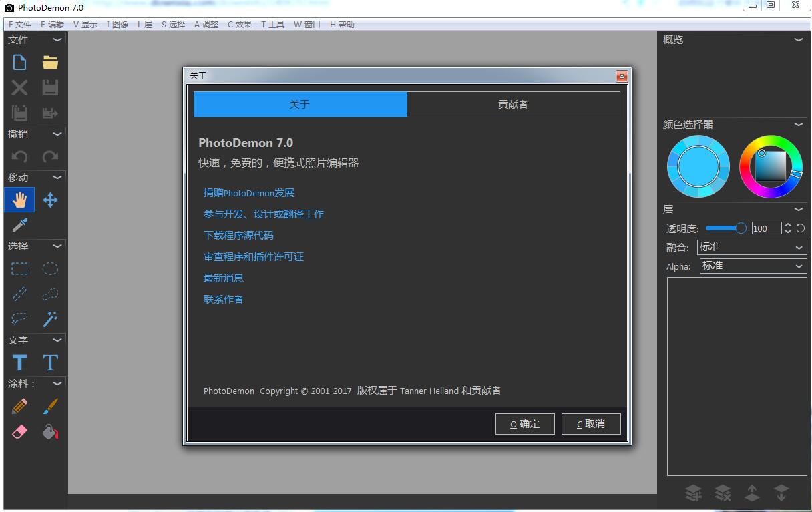Viewport: 812px width, 512px height.
Task: Select the Line selection tool
Action: click(x=20, y=294)
